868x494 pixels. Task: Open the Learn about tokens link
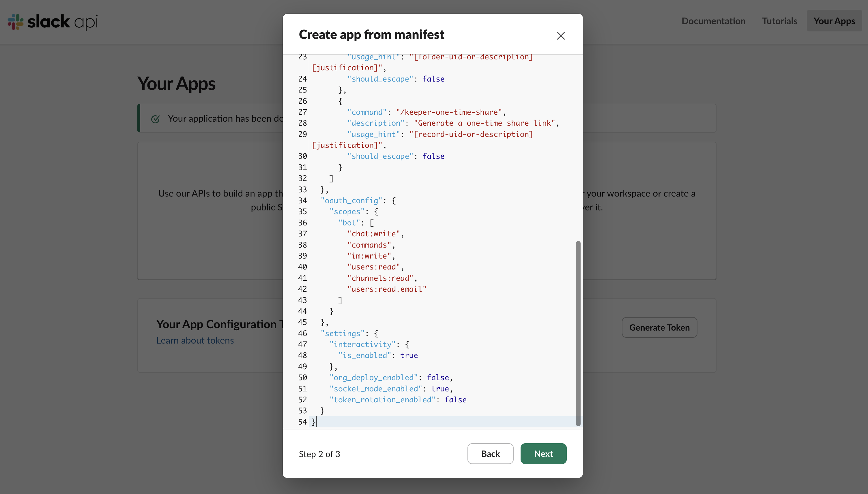(x=195, y=340)
